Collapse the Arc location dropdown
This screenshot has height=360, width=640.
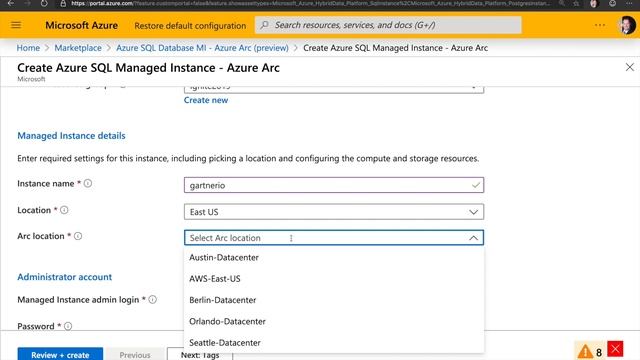click(x=473, y=238)
